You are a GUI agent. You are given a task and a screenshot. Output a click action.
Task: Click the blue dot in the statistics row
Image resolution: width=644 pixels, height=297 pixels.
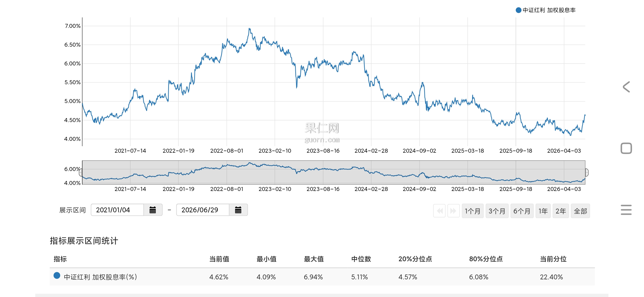click(x=57, y=275)
